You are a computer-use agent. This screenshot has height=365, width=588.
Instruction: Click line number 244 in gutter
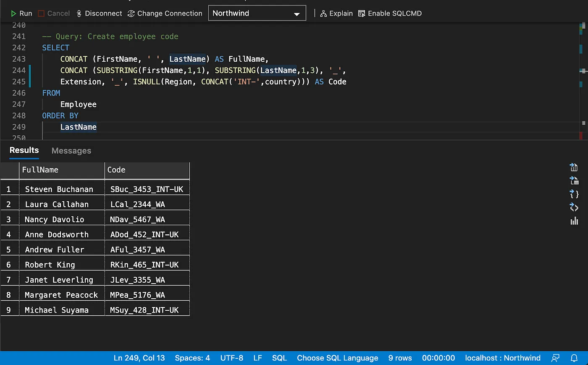click(x=19, y=70)
